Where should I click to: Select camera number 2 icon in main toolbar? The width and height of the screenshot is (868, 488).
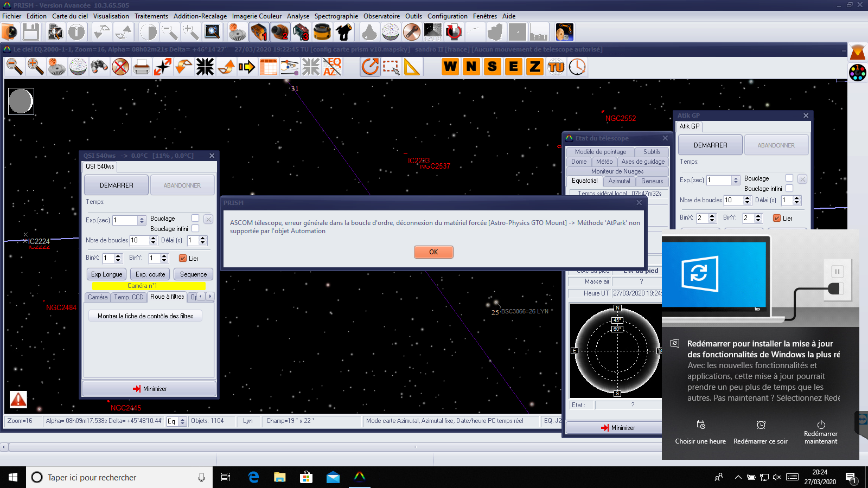click(280, 32)
